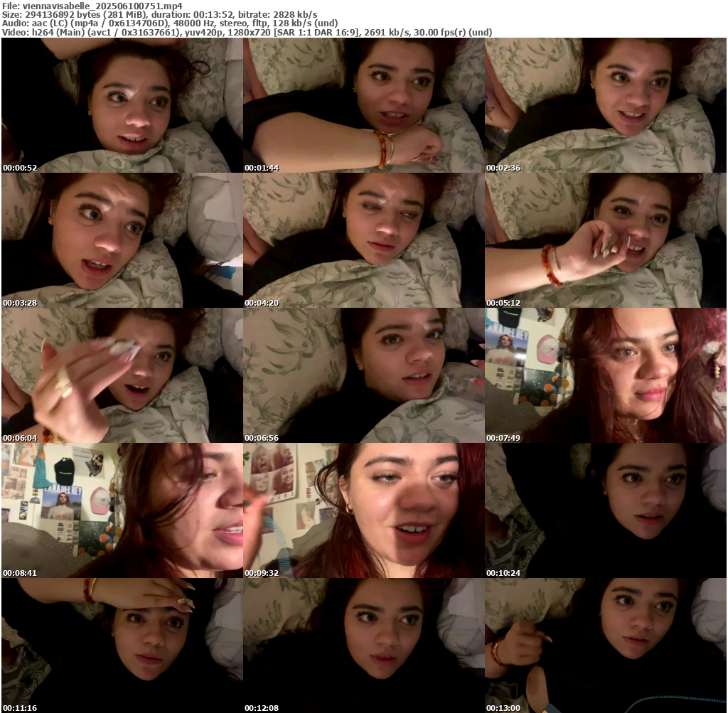
Task: Select the bitrate value '2828 kb/s'
Action: (x=295, y=15)
